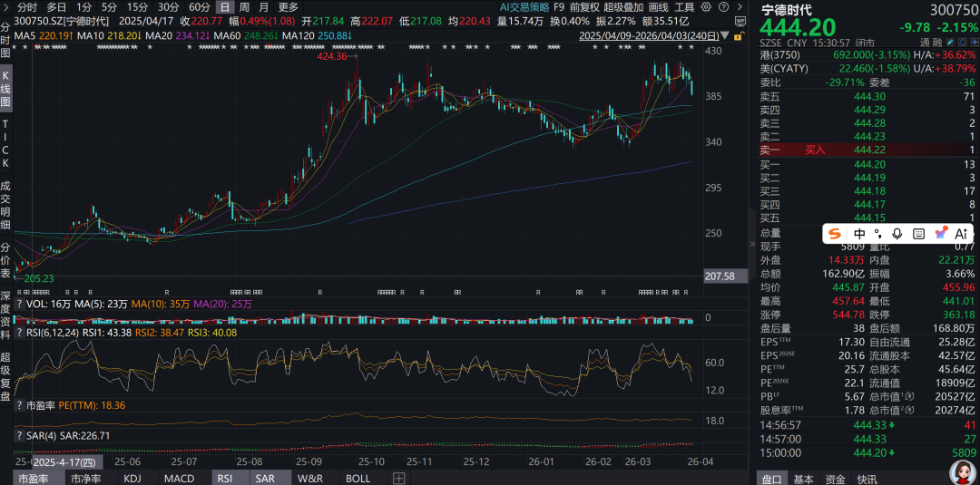This screenshot has width=980, height=485.
Task: Toggle Chinese input mode 中 button
Action: [859, 234]
